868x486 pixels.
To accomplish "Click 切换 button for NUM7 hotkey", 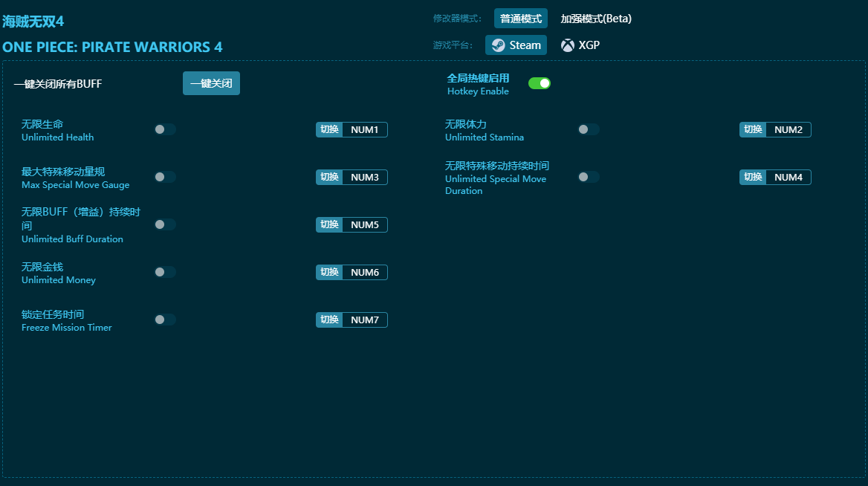I will (x=329, y=320).
